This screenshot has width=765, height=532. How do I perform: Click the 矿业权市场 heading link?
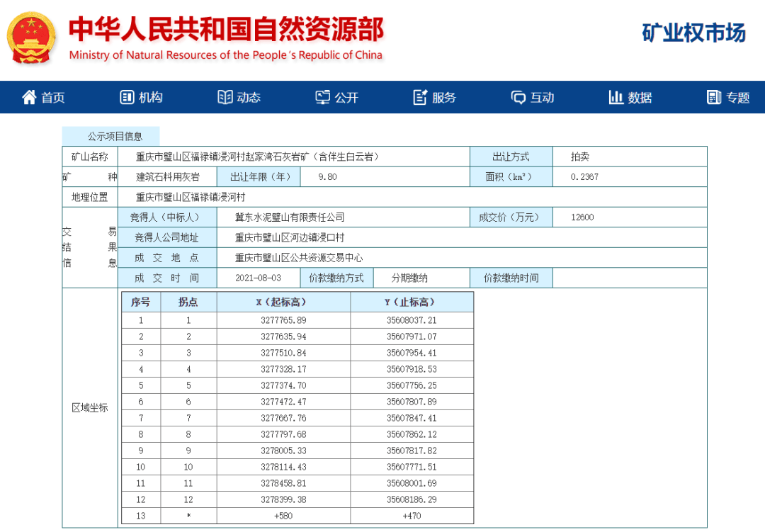click(693, 33)
